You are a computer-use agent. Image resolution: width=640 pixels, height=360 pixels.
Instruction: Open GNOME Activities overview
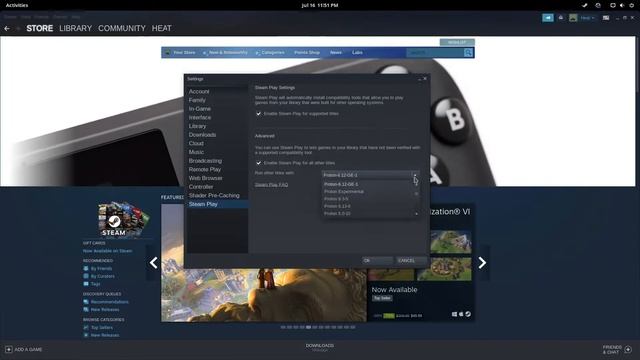pos(17,5)
